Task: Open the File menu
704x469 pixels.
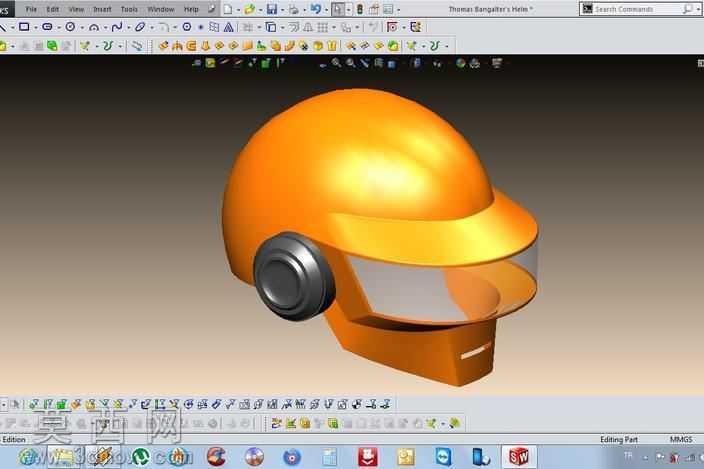Action: [31, 9]
